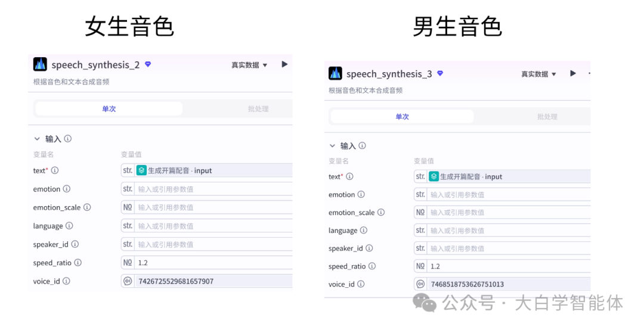Click info icon beside 输入 in speech_synthesis_2
The image size is (644, 329).
pyautogui.click(x=68, y=138)
